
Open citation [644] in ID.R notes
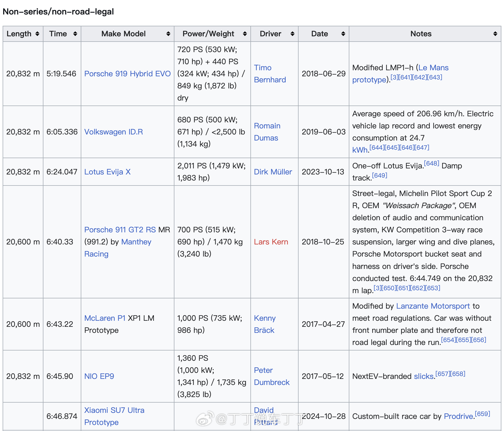pos(377,148)
